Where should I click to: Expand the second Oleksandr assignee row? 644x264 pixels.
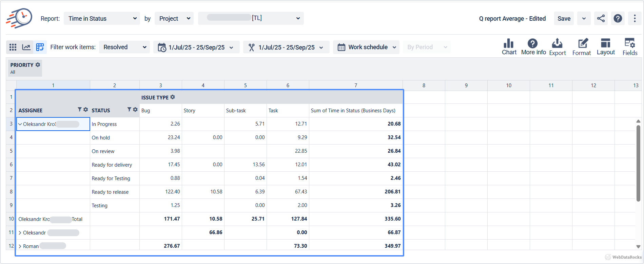pos(20,233)
